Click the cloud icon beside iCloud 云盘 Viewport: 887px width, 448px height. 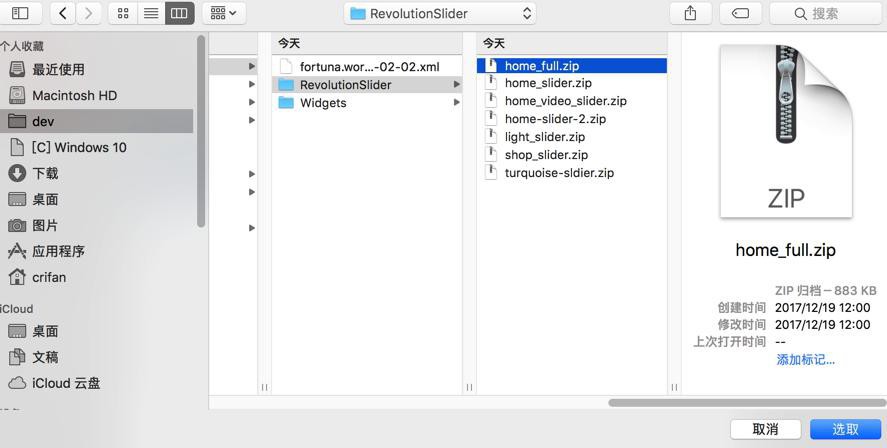tap(17, 384)
